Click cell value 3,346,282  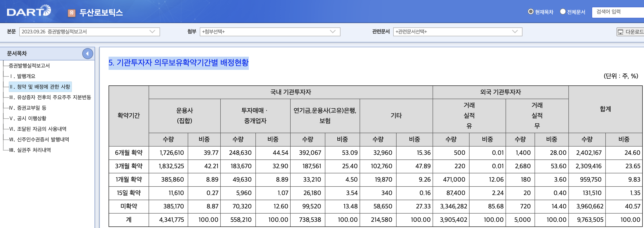[x=453, y=206]
